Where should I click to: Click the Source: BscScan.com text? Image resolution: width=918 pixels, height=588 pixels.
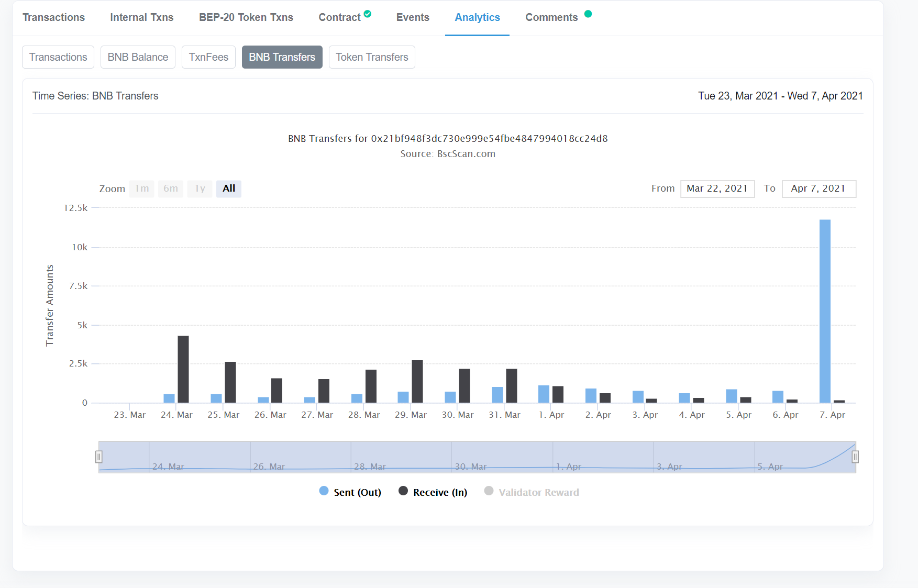448,154
